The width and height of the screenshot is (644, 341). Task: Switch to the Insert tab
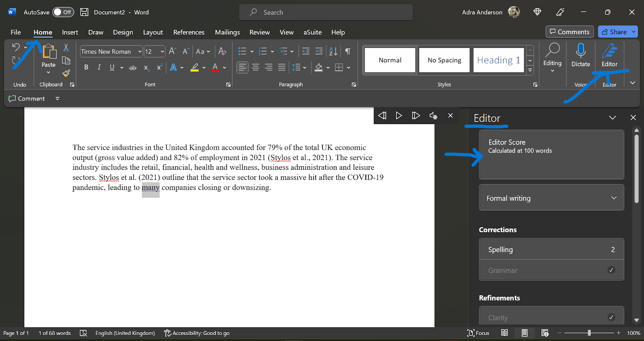(x=70, y=32)
